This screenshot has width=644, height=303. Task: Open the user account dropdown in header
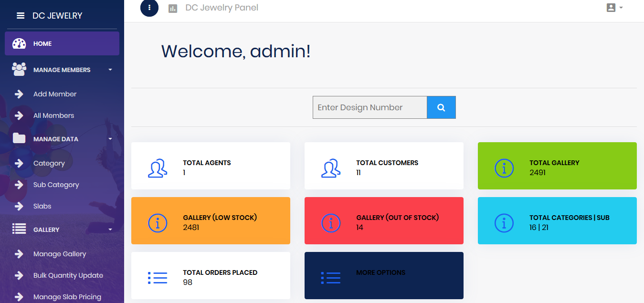[614, 8]
